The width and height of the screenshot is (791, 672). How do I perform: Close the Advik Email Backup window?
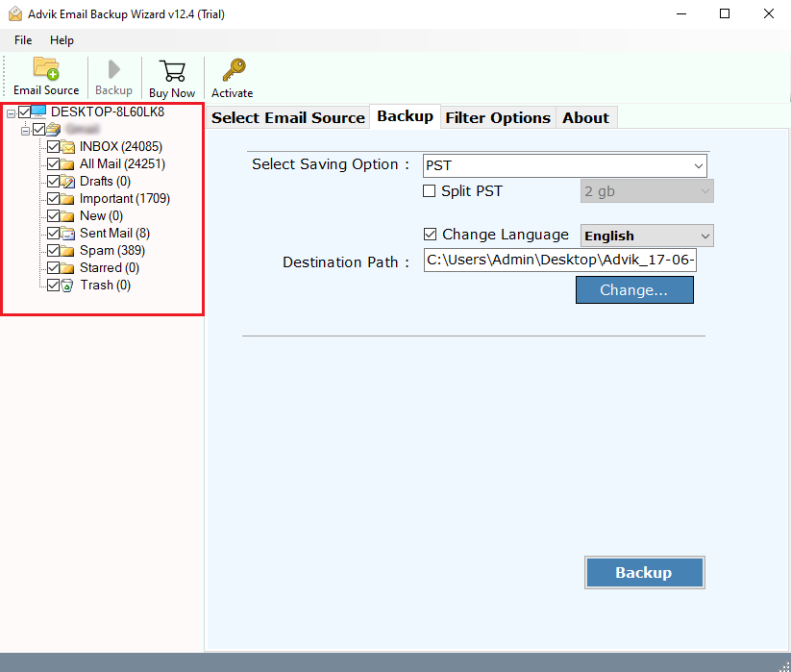pos(768,13)
